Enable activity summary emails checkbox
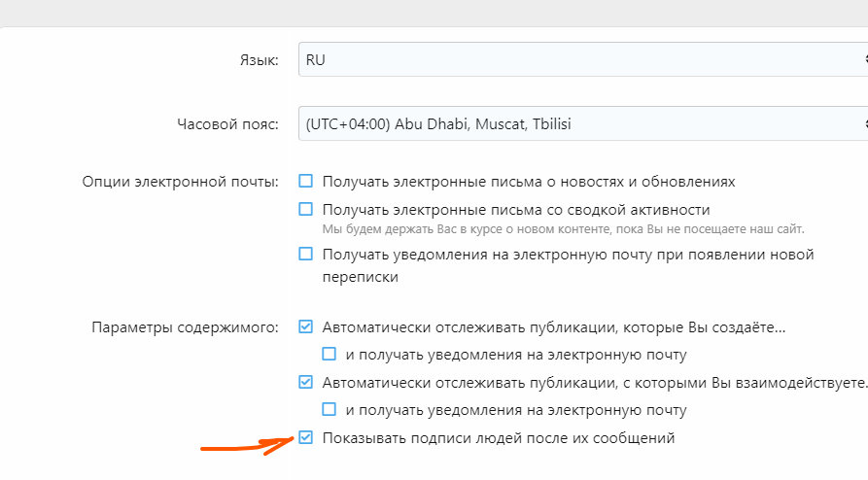 [306, 209]
